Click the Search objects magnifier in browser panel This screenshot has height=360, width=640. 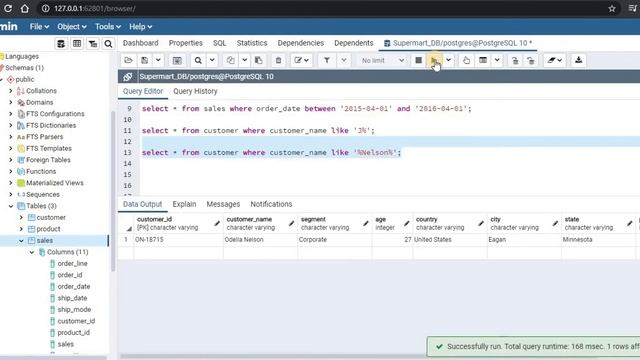pos(108,43)
